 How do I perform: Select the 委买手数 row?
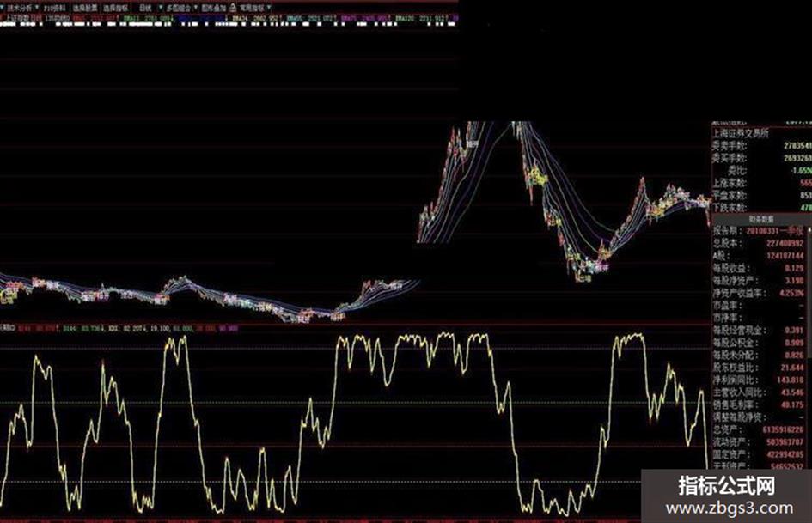pyautogui.click(x=762, y=158)
